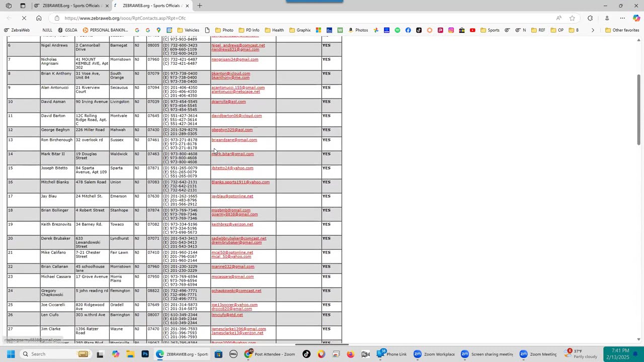
Task: Click the Read aloud icon in address bar
Action: tap(559, 18)
